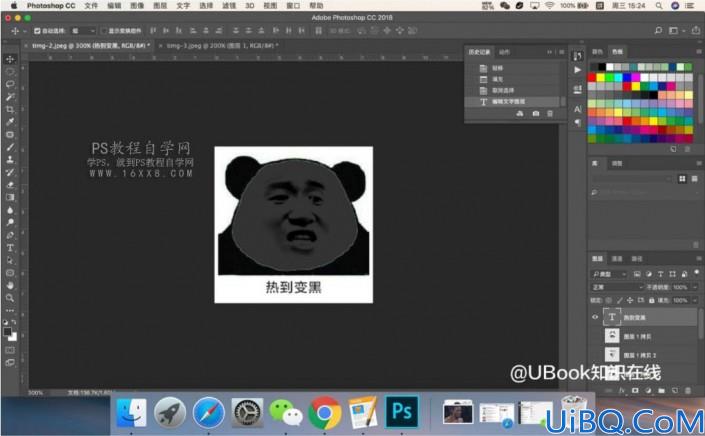Viewport: 705px width, 436px height.
Task: Open the layer filter type dropdown
Action: pos(609,274)
